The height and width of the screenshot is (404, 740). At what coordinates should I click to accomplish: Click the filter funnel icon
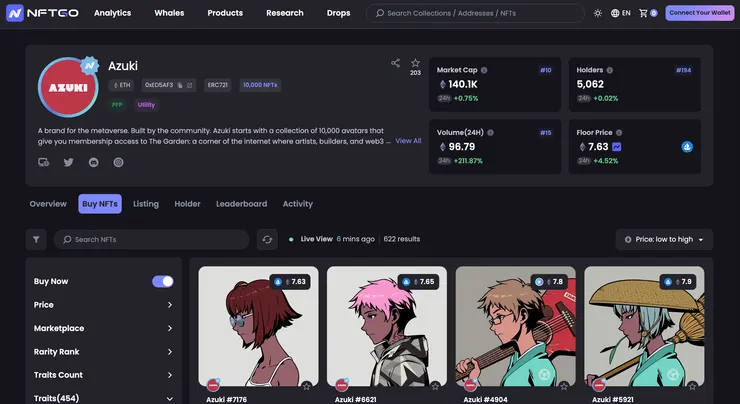coord(36,239)
